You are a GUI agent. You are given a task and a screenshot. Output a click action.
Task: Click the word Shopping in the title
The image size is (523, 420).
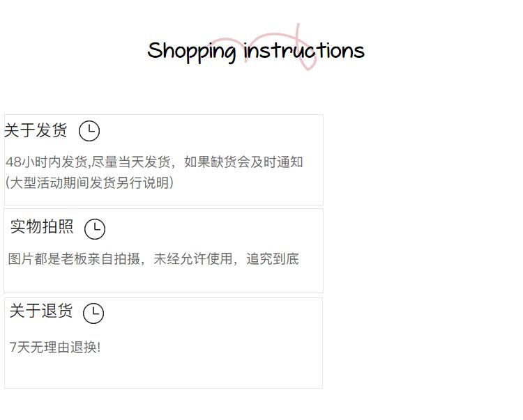coord(192,52)
